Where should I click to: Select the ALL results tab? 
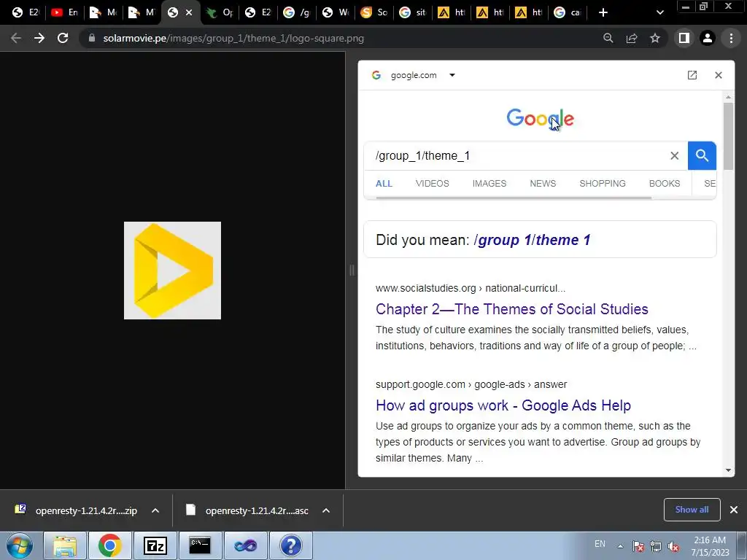[x=384, y=183]
